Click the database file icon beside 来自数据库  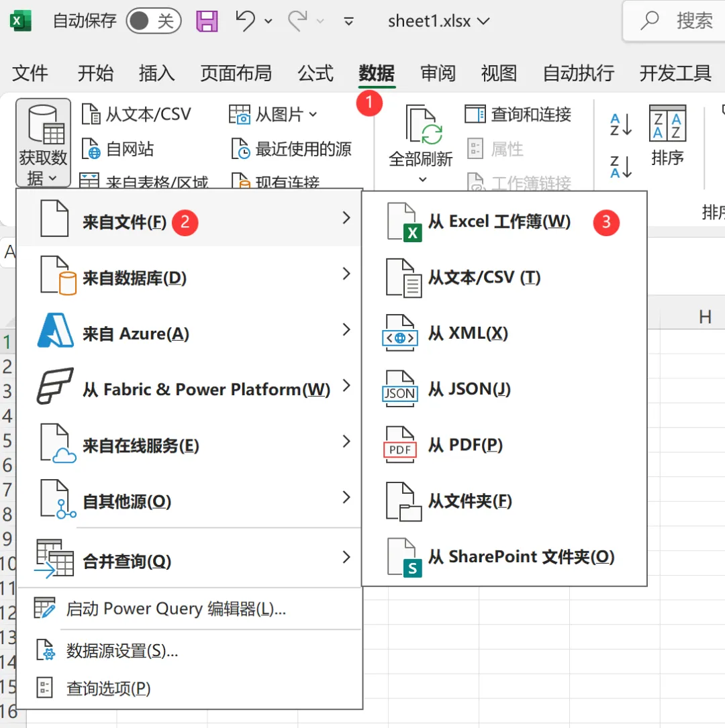pos(58,275)
